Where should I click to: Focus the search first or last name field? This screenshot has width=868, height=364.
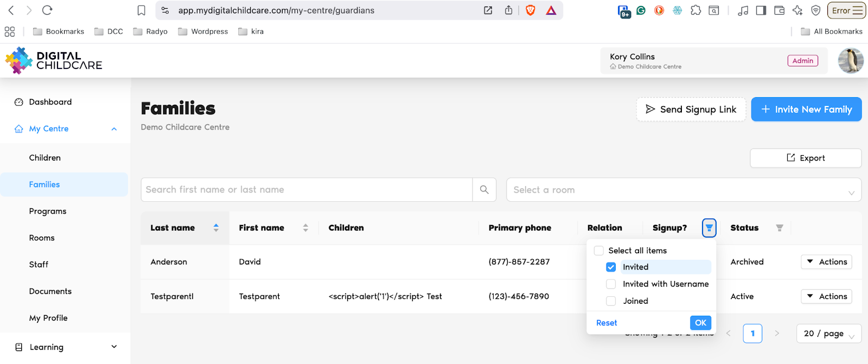click(x=307, y=189)
